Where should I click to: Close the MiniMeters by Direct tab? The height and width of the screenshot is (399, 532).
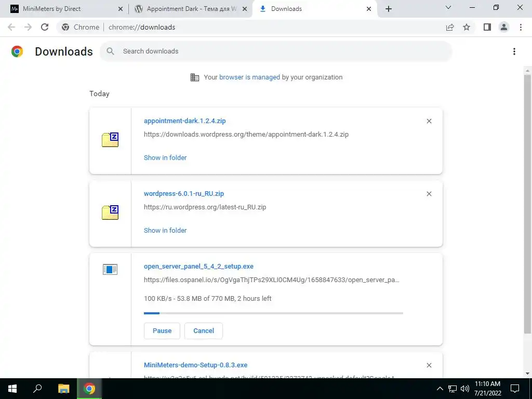120,9
